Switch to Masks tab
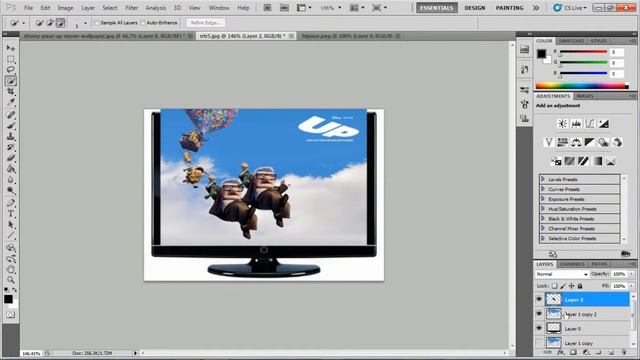This screenshot has height=360, width=640. point(585,96)
